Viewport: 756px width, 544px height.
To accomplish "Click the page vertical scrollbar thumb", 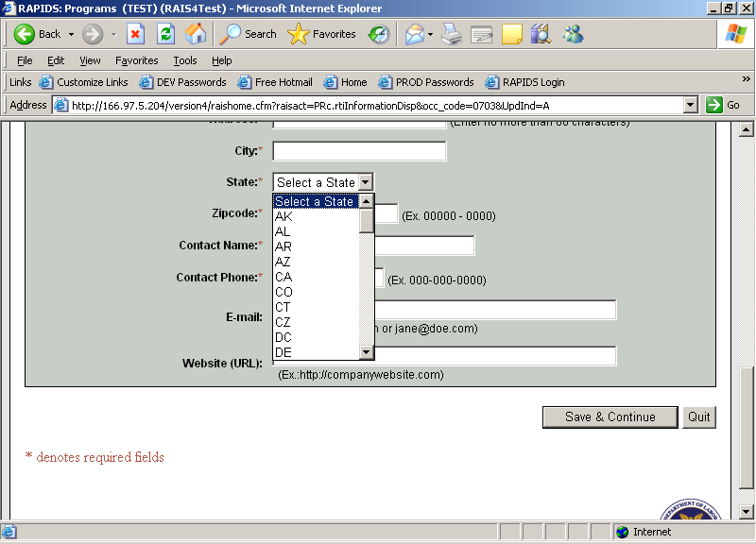I will coord(746,428).
